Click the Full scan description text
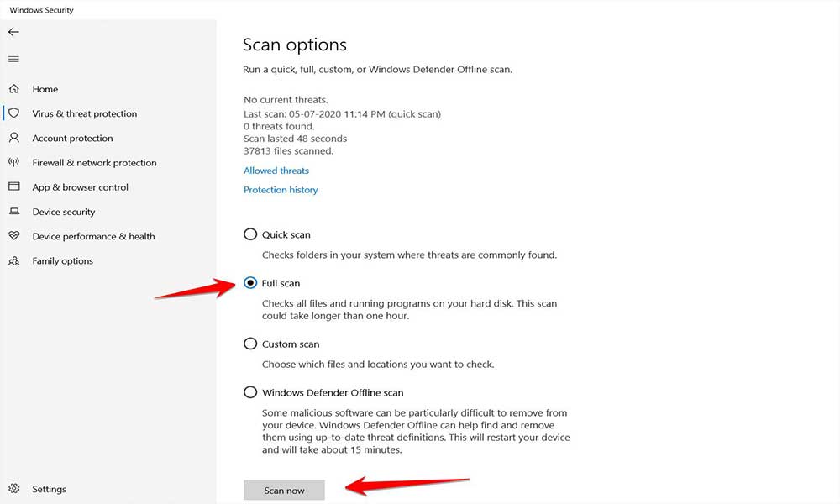The image size is (840, 504). [x=409, y=310]
